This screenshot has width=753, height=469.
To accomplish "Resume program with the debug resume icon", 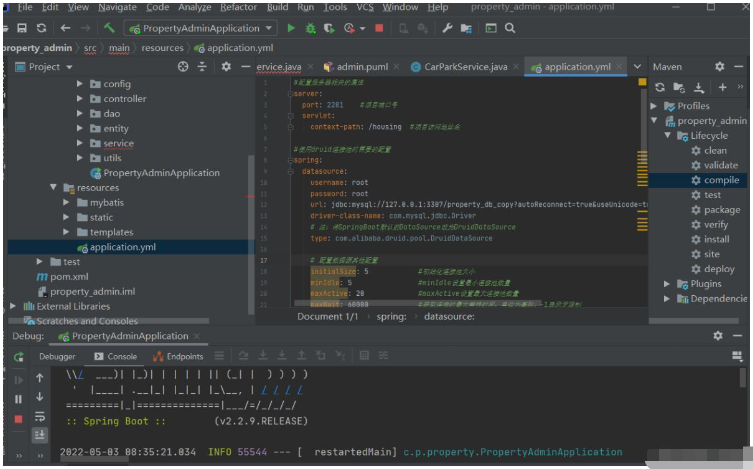I will [18, 380].
